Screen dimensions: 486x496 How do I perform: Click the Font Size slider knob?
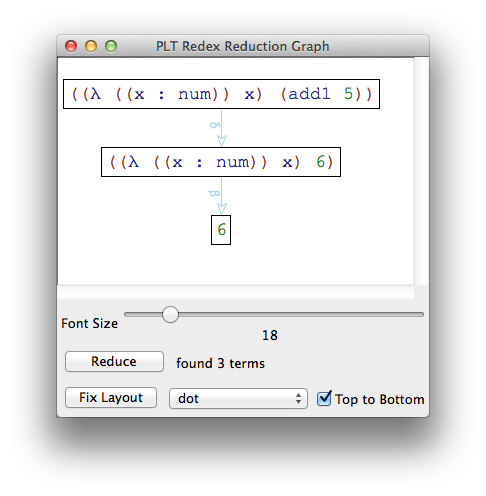coord(170,314)
